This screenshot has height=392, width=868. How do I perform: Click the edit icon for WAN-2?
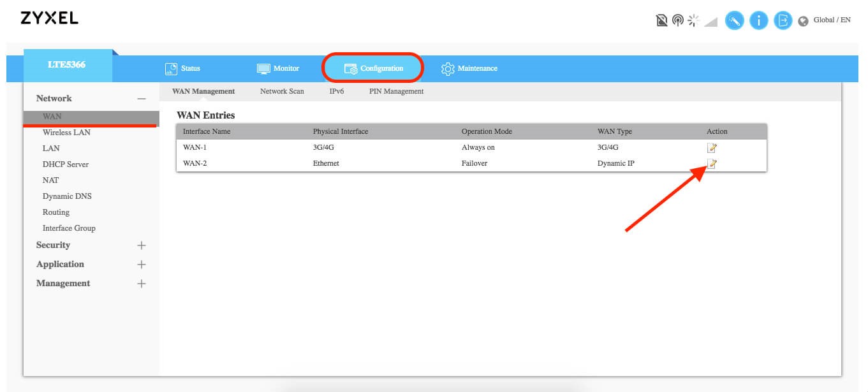click(712, 164)
